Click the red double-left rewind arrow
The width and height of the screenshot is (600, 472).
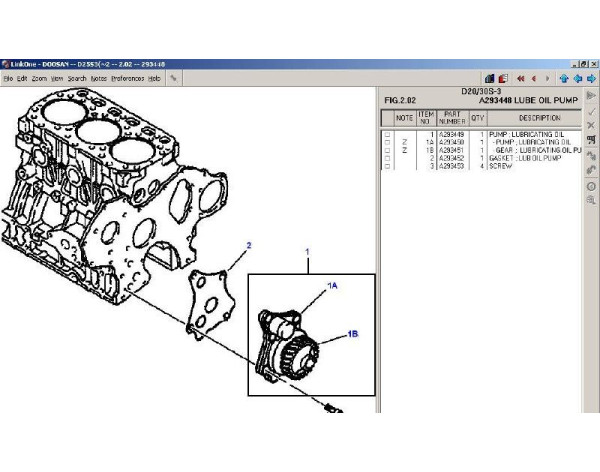pos(521,78)
